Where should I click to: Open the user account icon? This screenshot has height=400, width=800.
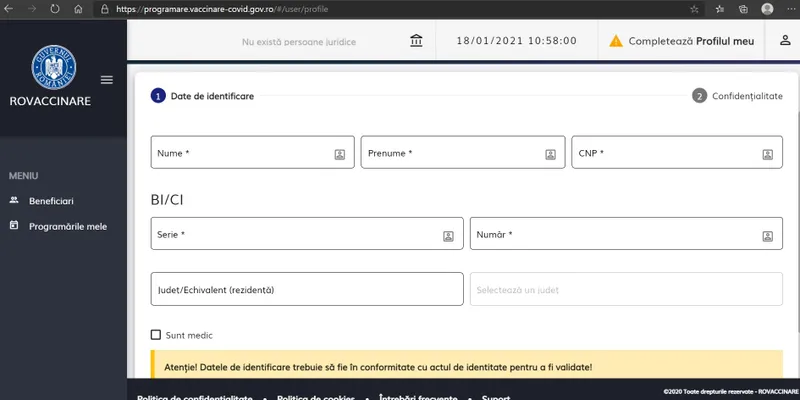784,41
